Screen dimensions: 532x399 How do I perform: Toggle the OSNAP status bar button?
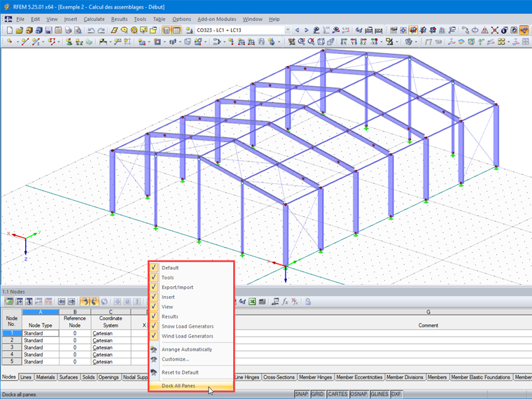click(x=358, y=394)
